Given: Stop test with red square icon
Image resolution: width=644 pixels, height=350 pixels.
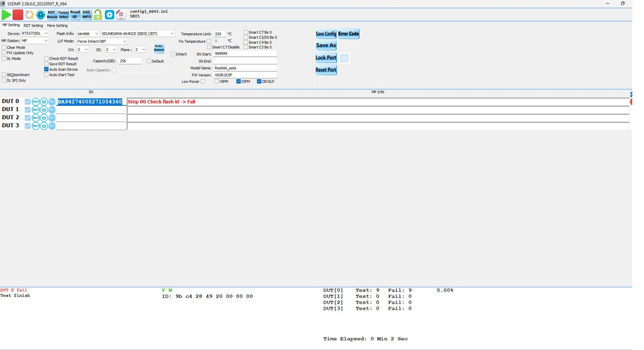Looking at the screenshot, I should [x=18, y=15].
